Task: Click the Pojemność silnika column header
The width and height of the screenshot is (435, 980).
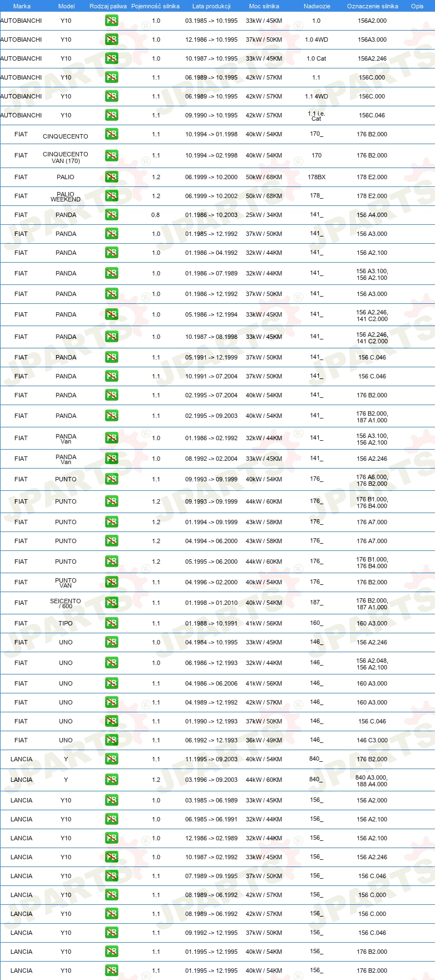Action: click(x=155, y=6)
